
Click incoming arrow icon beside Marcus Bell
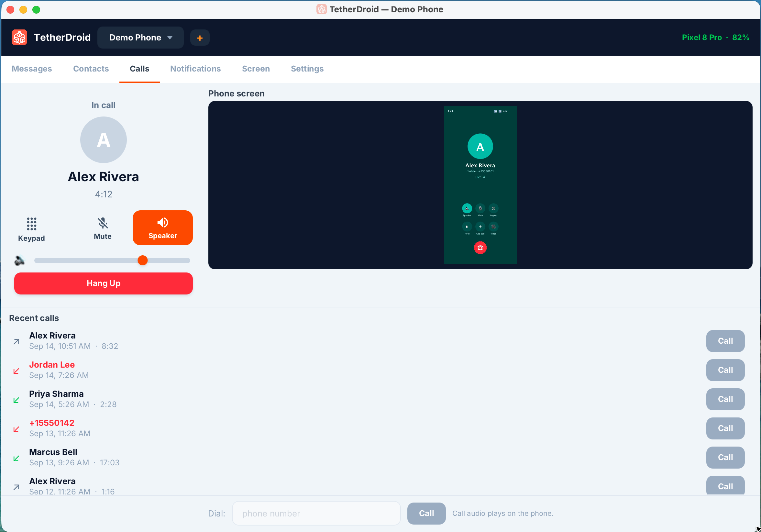point(16,458)
